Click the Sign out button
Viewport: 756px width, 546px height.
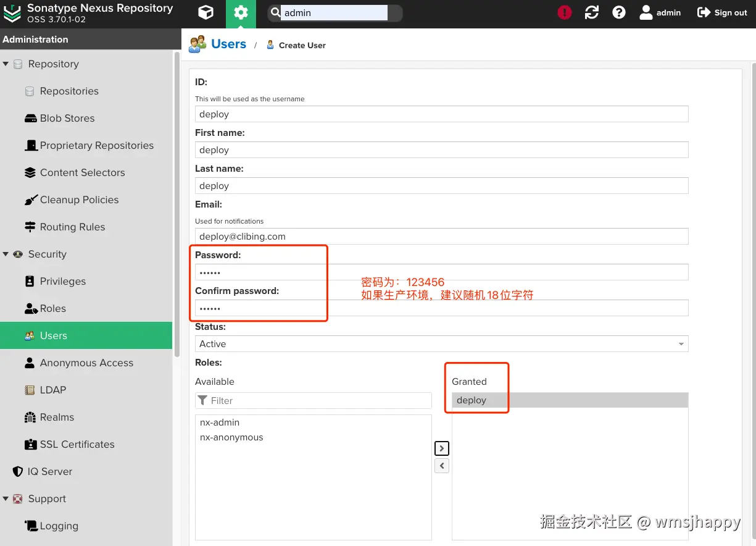click(x=722, y=13)
